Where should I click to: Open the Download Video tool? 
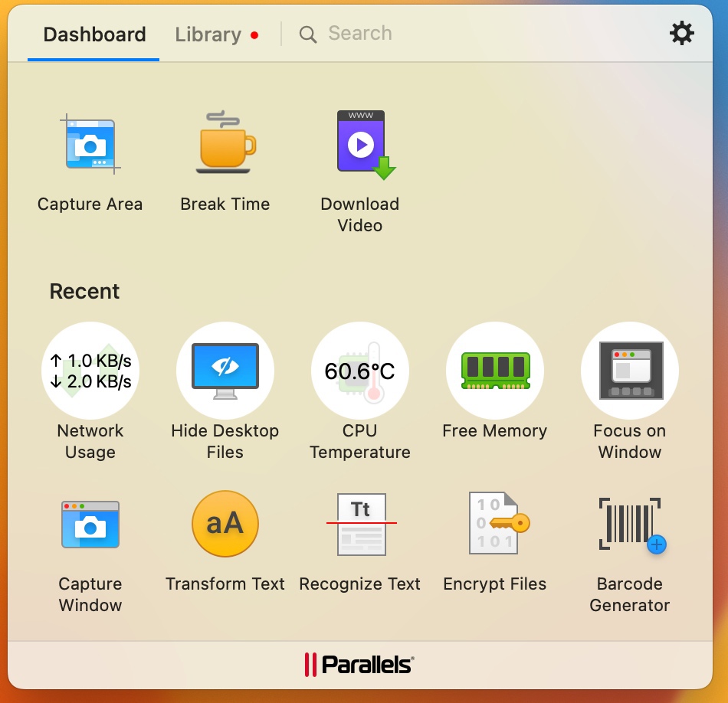point(360,146)
